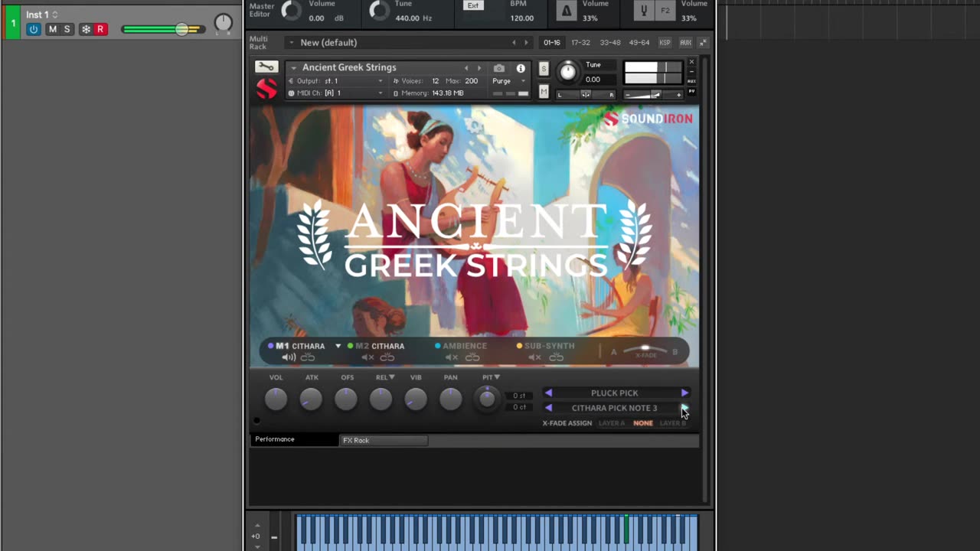The height and width of the screenshot is (551, 980).
Task: Select rack page 49-64
Action: [639, 43]
